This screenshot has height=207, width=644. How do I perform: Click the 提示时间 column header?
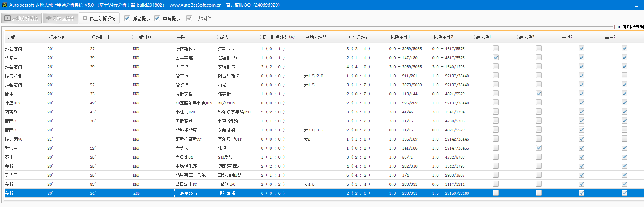[58, 37]
